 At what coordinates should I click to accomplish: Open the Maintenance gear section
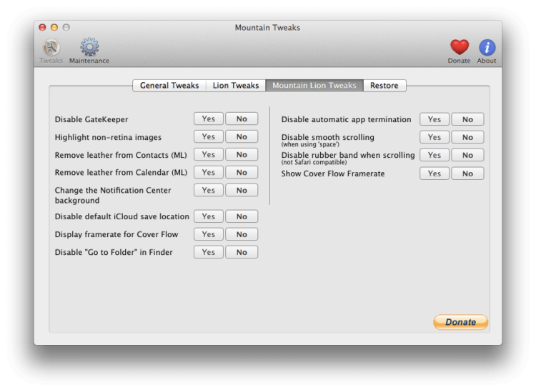tap(89, 51)
